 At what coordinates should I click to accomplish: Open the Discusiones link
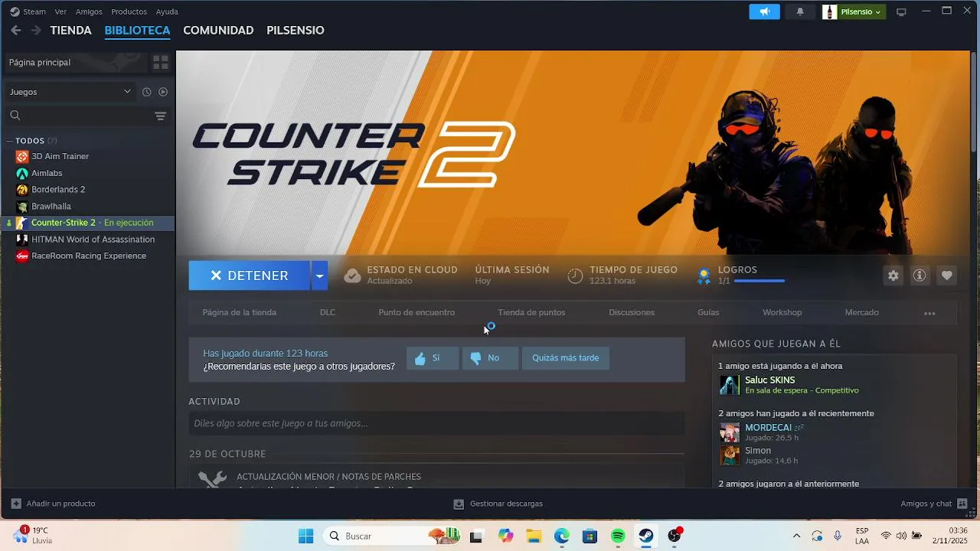[632, 312]
